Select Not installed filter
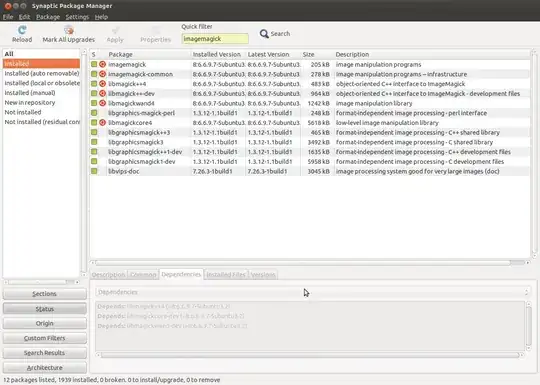540x385 pixels. [x=41, y=112]
